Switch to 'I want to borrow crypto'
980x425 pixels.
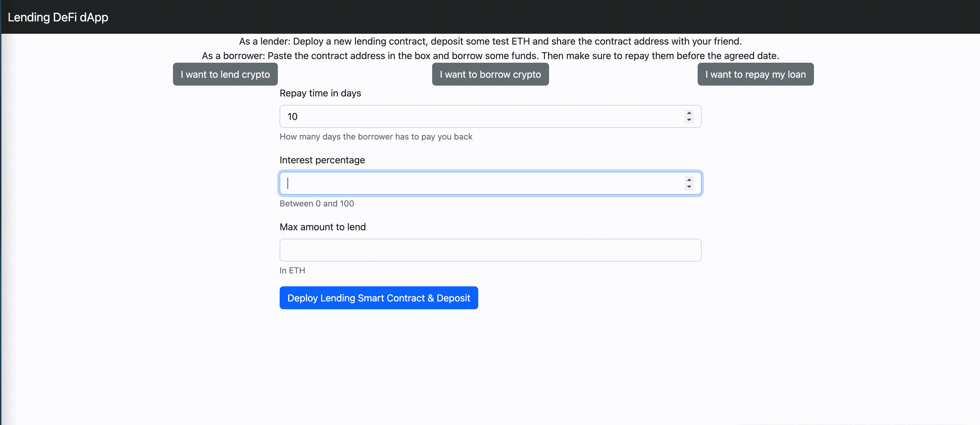tap(490, 74)
